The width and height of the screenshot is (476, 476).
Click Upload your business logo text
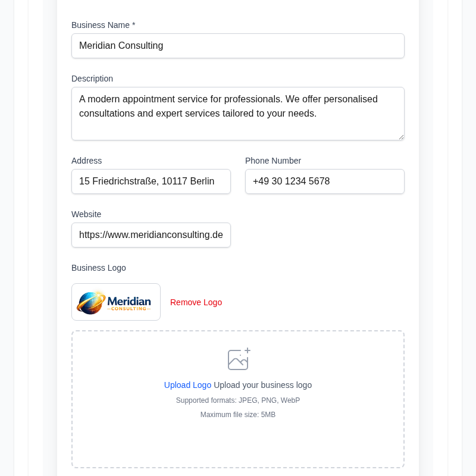[x=262, y=385]
